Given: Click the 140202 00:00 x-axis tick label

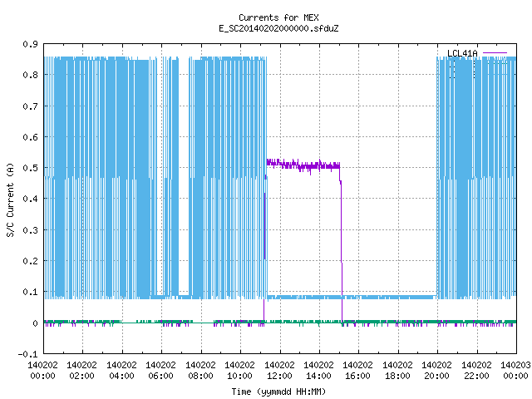Looking at the screenshot, I should [x=42, y=371].
